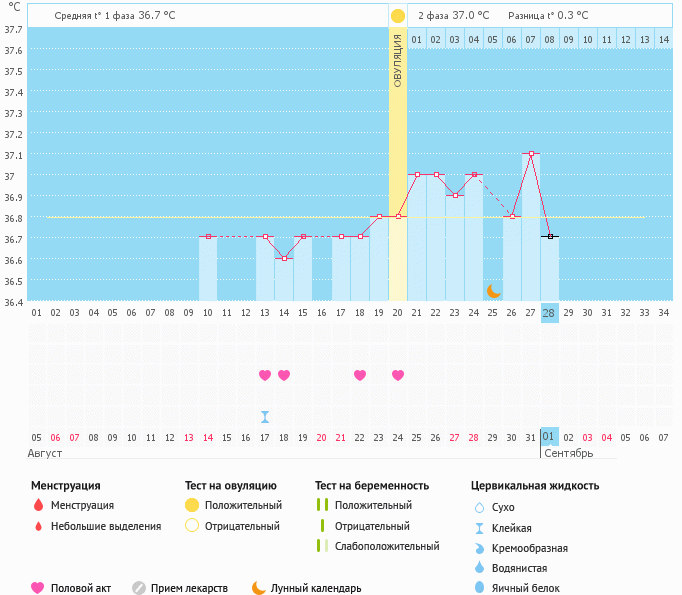Click the sticky cervical fluid hourglass icon
This screenshot has width=682, height=595.
point(265,417)
